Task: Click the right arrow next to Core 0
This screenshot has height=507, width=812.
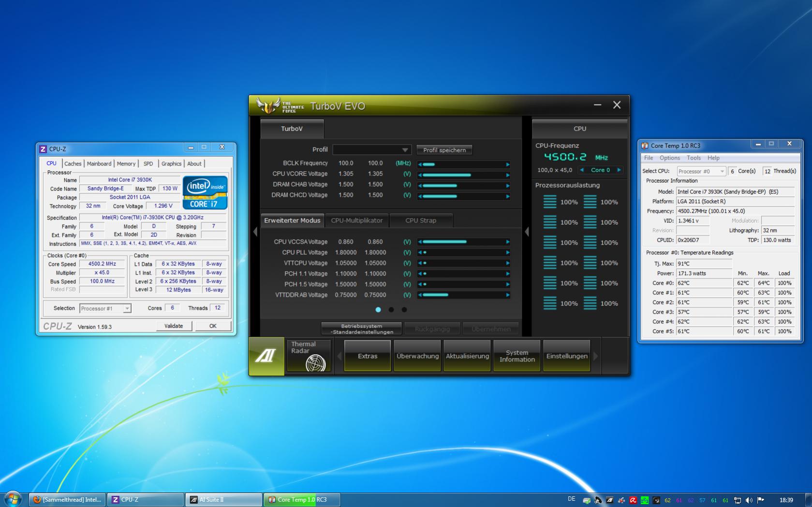Action: [x=619, y=170]
